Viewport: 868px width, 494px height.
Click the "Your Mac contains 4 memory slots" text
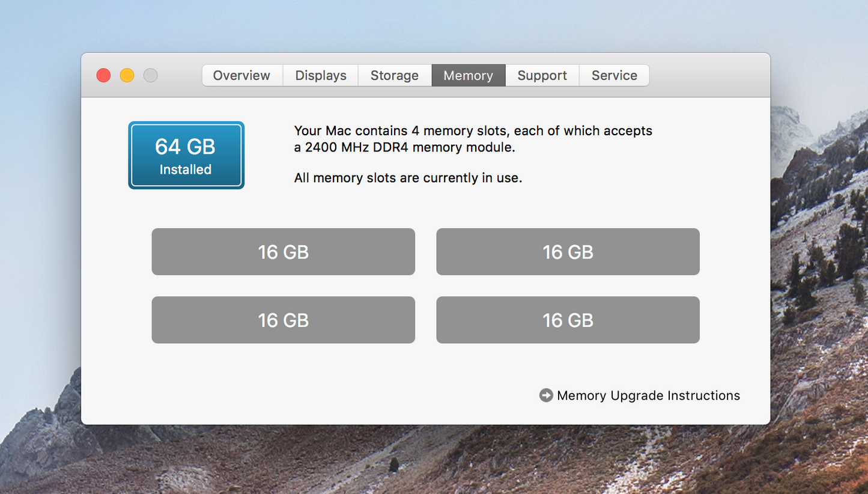473,131
